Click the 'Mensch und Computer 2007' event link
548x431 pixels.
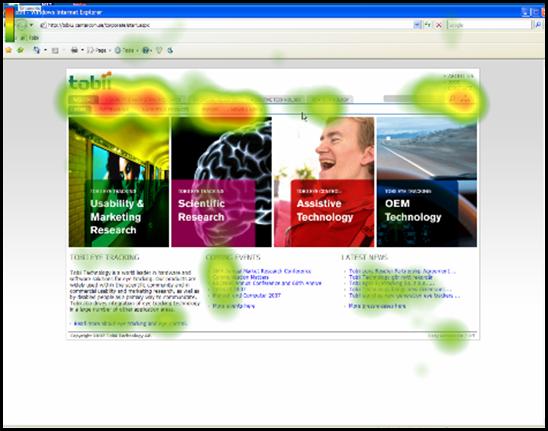point(246,296)
